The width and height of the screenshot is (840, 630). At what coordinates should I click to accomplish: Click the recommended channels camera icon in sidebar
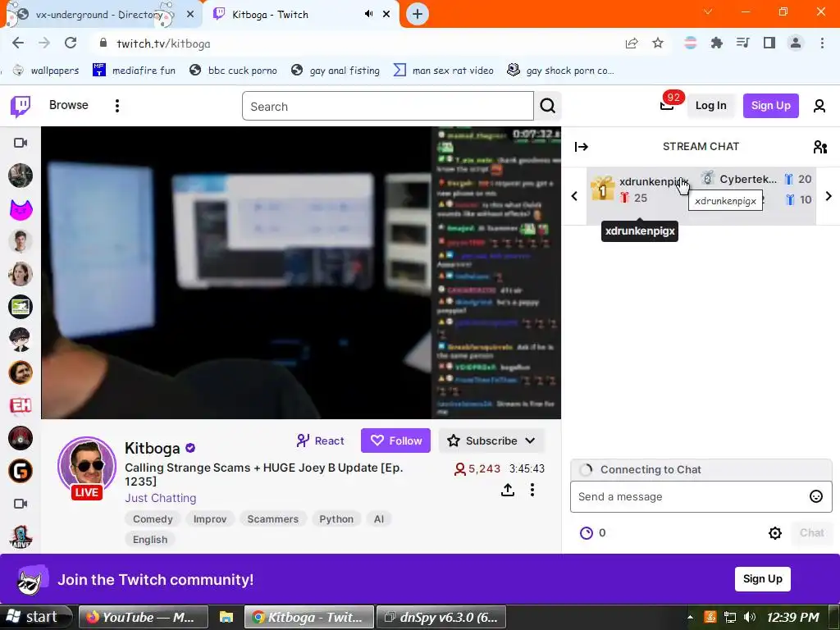coord(21,504)
